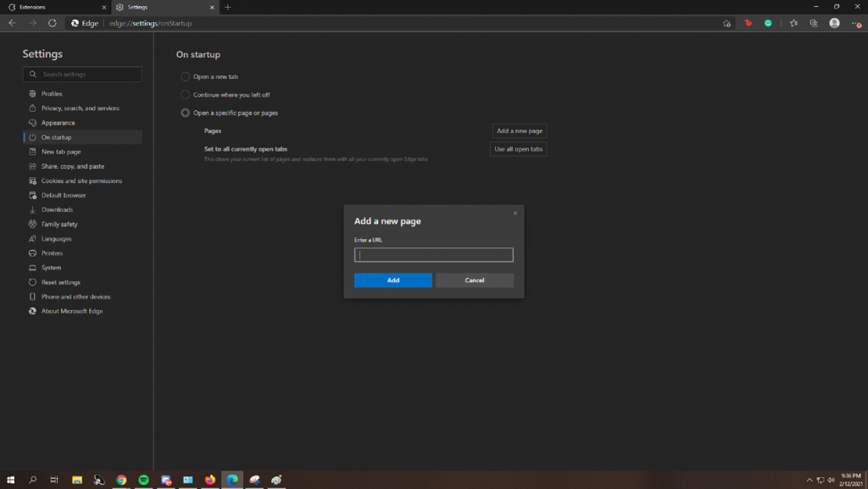Viewport: 868px width, 489px height.
Task: Open the profile avatar icon
Action: click(x=834, y=23)
